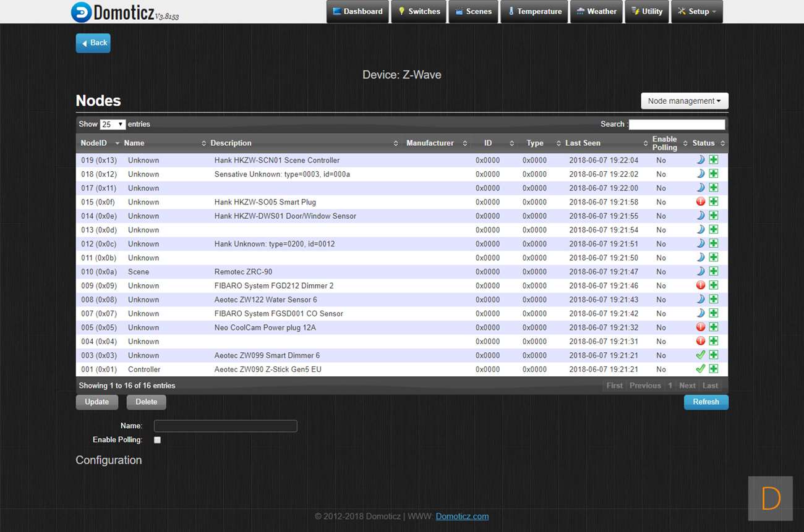This screenshot has width=804, height=532.
Task: Click the green checkmark status for node 003
Action: 700,355
